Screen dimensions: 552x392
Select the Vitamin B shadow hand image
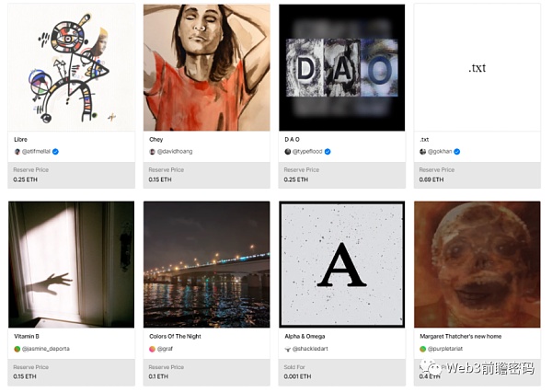tap(72, 264)
